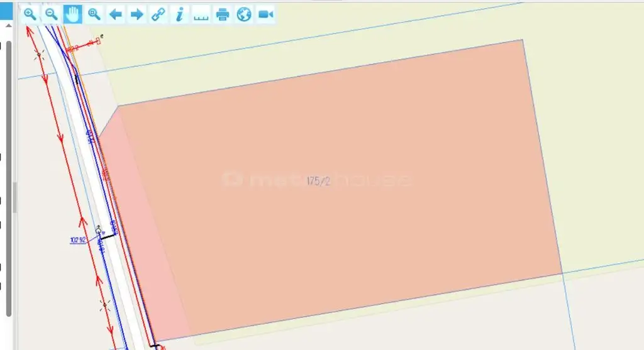Click parcel label 175/2
Viewport: 644px width, 350px height.
[x=318, y=182]
